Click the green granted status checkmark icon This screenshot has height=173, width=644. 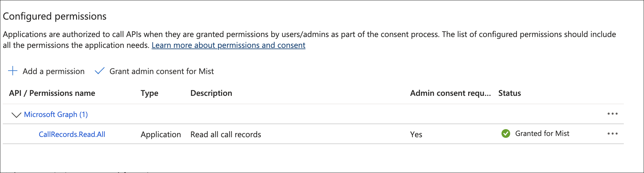click(506, 133)
